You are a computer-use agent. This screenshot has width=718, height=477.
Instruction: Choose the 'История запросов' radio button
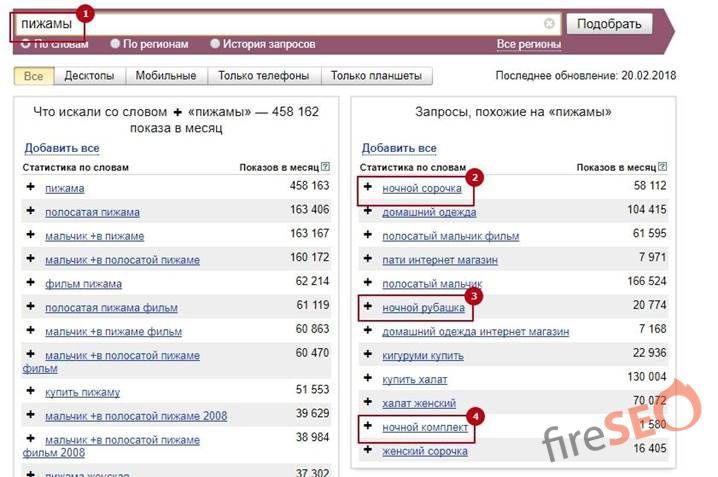pyautogui.click(x=215, y=44)
